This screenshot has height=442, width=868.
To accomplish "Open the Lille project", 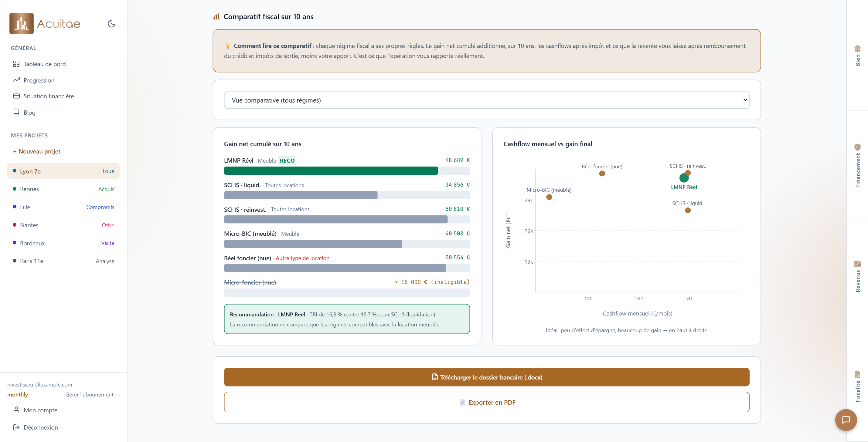I will [x=63, y=207].
